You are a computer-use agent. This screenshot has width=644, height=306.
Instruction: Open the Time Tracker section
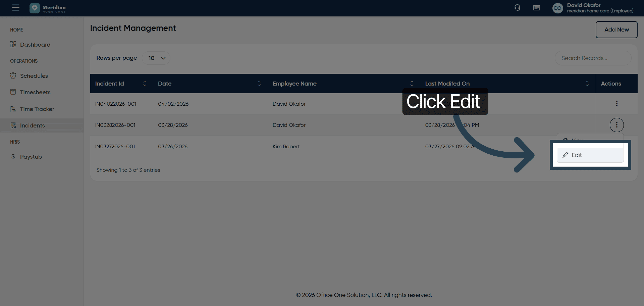37,109
